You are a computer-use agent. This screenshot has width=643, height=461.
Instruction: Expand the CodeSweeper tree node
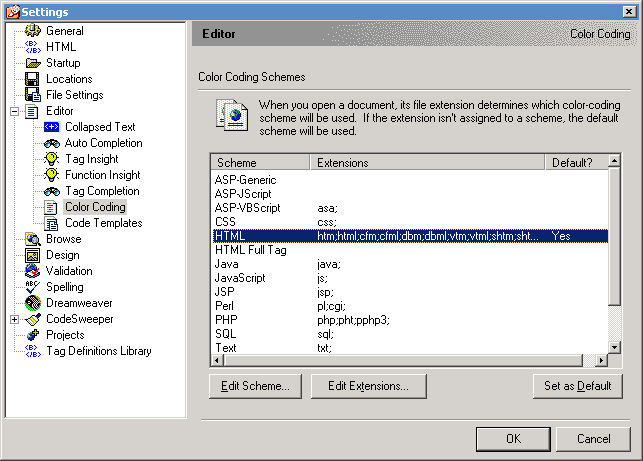tap(14, 319)
